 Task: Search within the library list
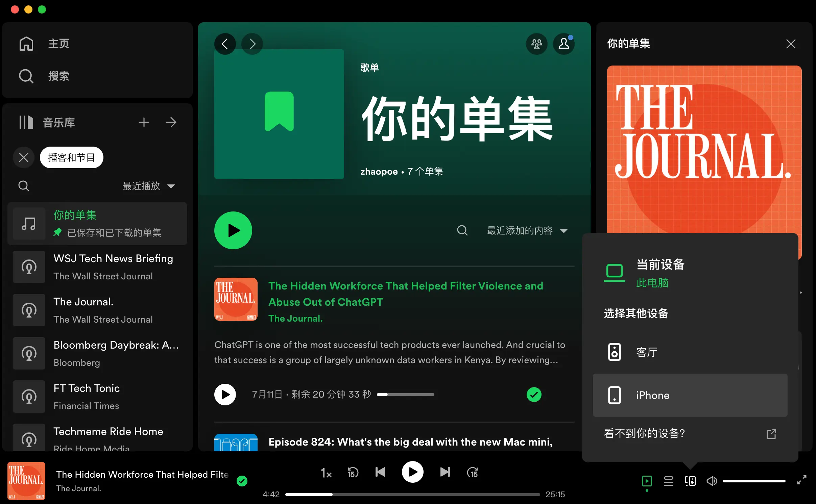click(x=24, y=185)
